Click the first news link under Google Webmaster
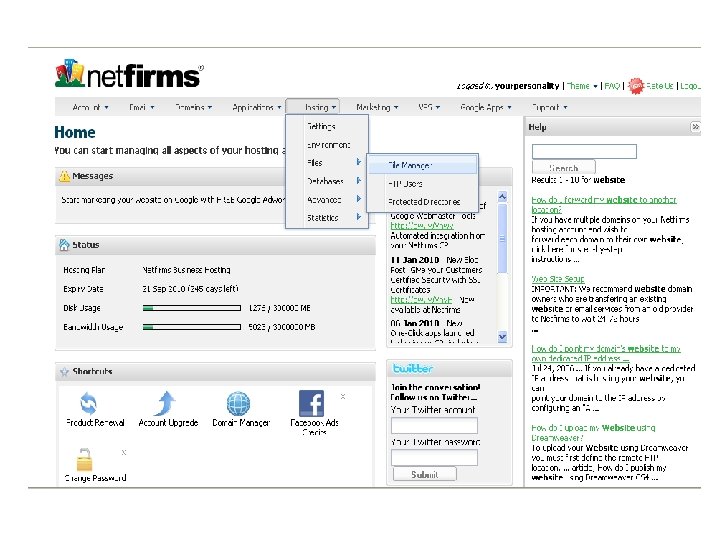Screen dimensions: 720x540 (x=422, y=225)
